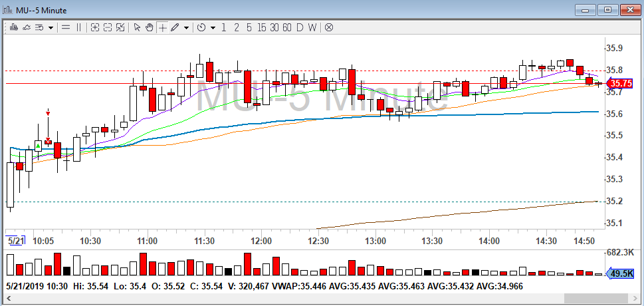Click the 5/21/2019 10:30 status text

(x=37, y=286)
